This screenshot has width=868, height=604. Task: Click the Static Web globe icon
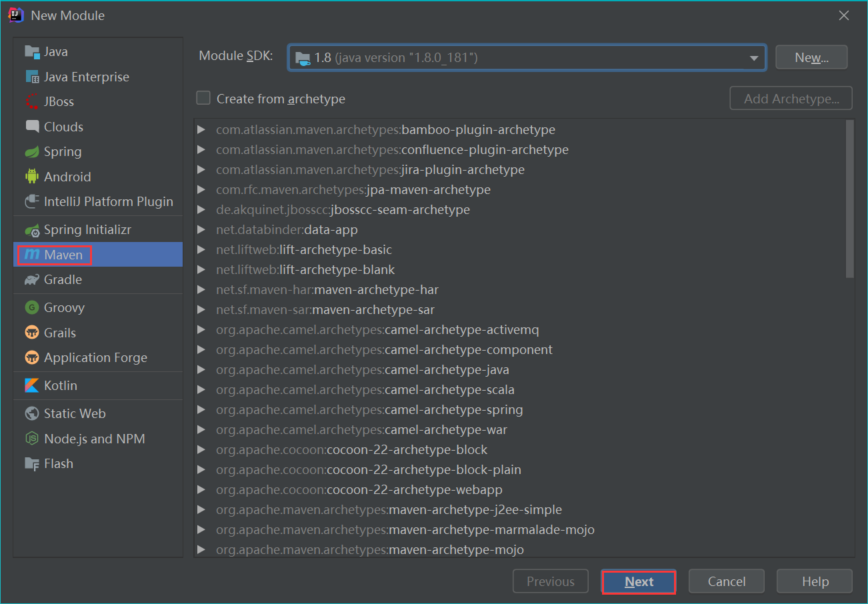point(32,414)
